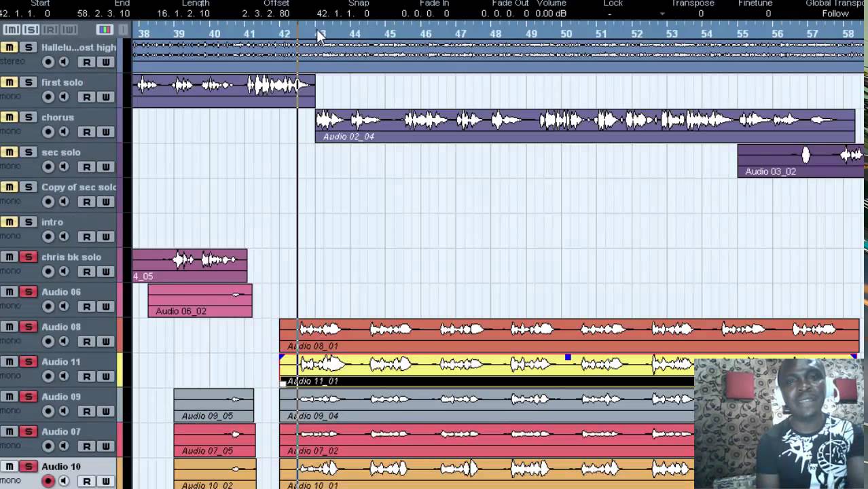Record-enable the chorus track

pos(48,132)
